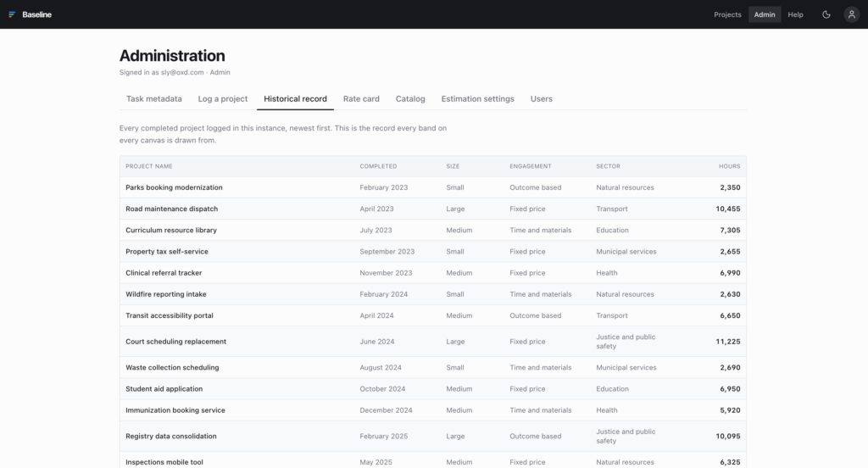Click the 11,225 hours value
This screenshot has width=868, height=468.
(x=728, y=341)
